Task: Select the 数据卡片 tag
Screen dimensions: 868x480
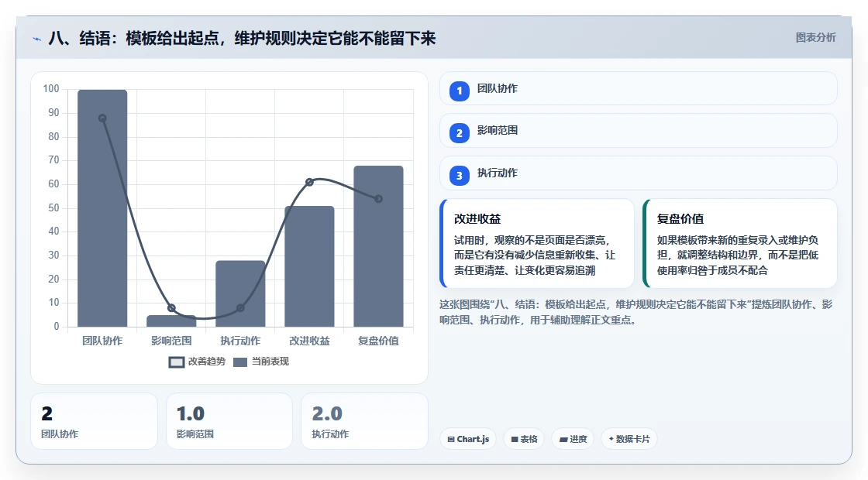Action: pyautogui.click(x=629, y=439)
